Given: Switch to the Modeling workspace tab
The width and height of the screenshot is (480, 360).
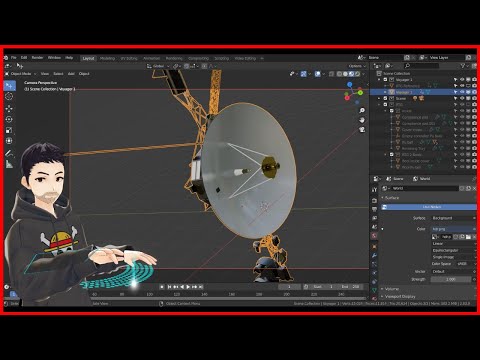Looking at the screenshot, I should coord(107,58).
